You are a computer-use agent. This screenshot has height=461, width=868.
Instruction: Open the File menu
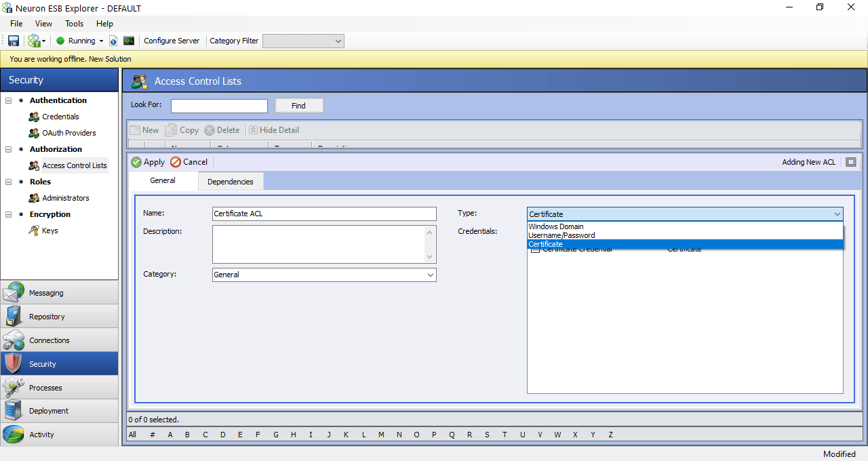(x=16, y=24)
